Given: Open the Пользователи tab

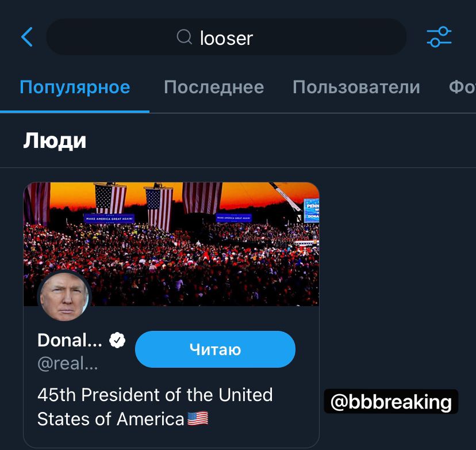Looking at the screenshot, I should pos(356,87).
